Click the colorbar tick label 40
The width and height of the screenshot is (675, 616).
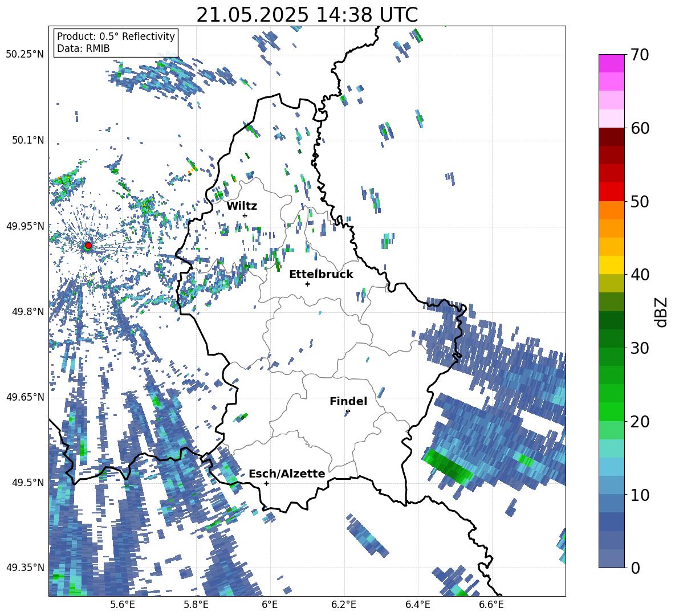[x=640, y=275]
